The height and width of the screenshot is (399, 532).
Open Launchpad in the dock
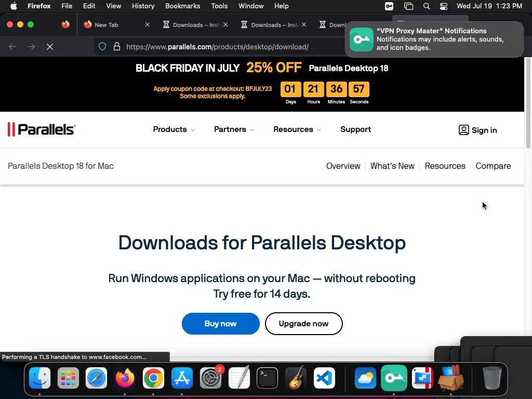(68, 378)
